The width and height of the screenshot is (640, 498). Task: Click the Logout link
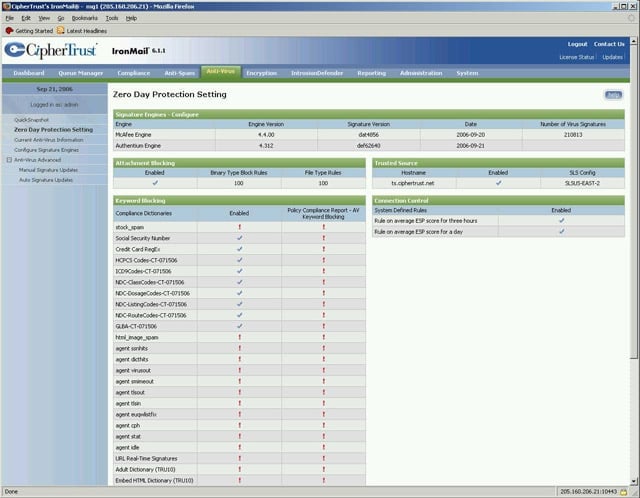coord(577,44)
